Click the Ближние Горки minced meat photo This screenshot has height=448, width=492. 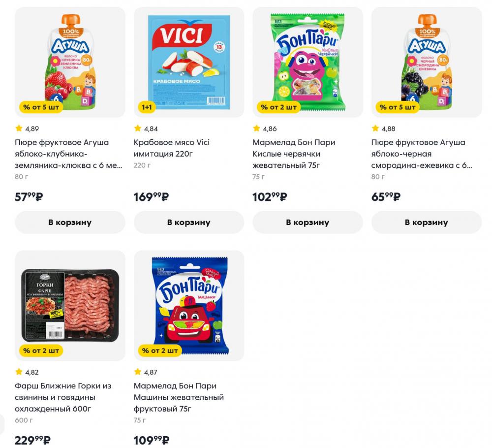point(70,305)
